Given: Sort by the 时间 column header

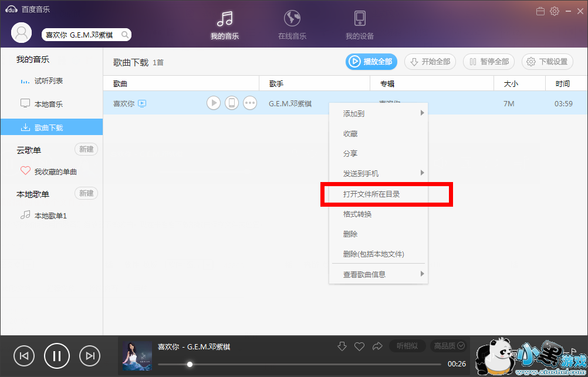Looking at the screenshot, I should pos(567,83).
